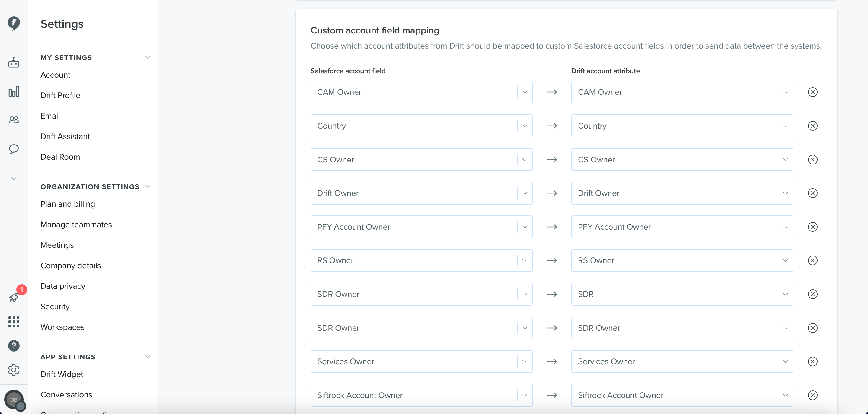Click the DB user avatar
Viewport: 868px width, 414px height.
click(x=14, y=400)
